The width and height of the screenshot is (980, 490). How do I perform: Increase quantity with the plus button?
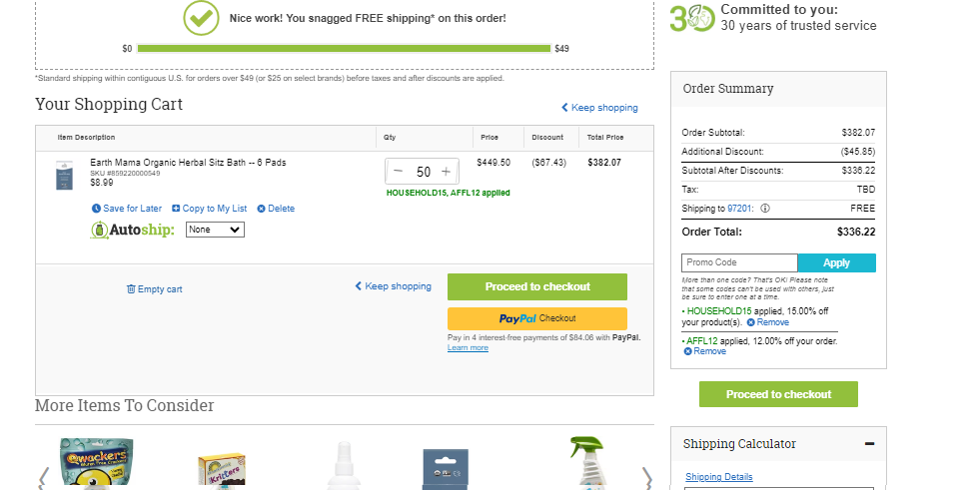pos(446,171)
